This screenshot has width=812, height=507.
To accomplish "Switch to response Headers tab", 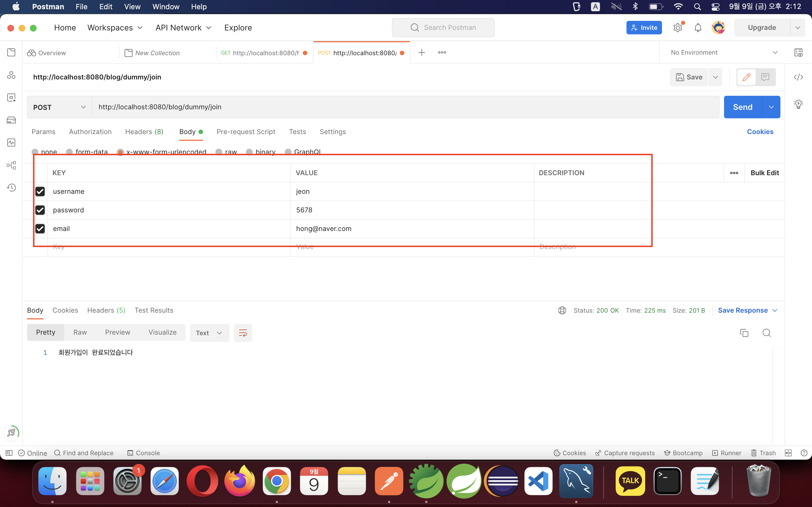I will (106, 310).
